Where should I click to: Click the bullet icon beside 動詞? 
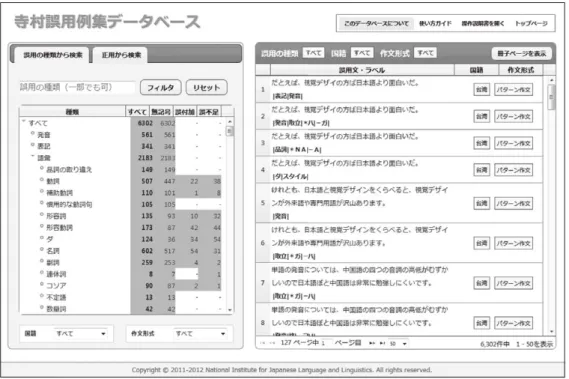(x=42, y=180)
